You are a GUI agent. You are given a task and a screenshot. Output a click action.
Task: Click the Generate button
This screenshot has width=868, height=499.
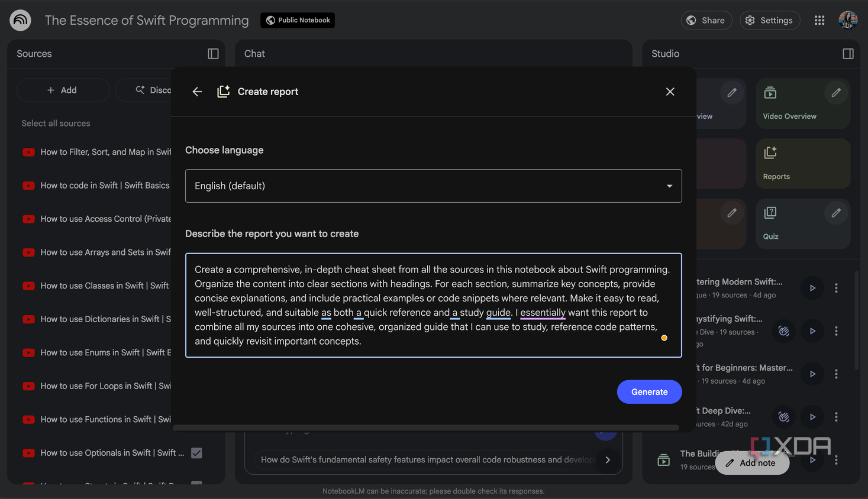pos(649,392)
